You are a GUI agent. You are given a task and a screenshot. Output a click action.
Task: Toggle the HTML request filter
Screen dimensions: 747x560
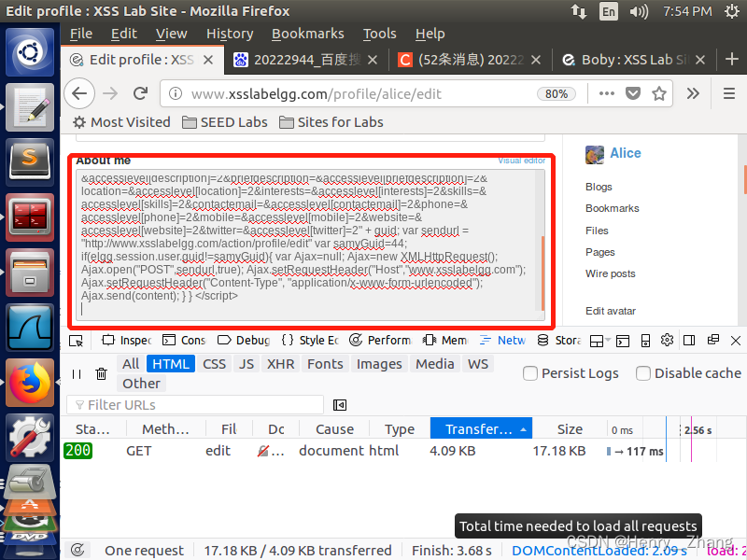[x=171, y=364]
